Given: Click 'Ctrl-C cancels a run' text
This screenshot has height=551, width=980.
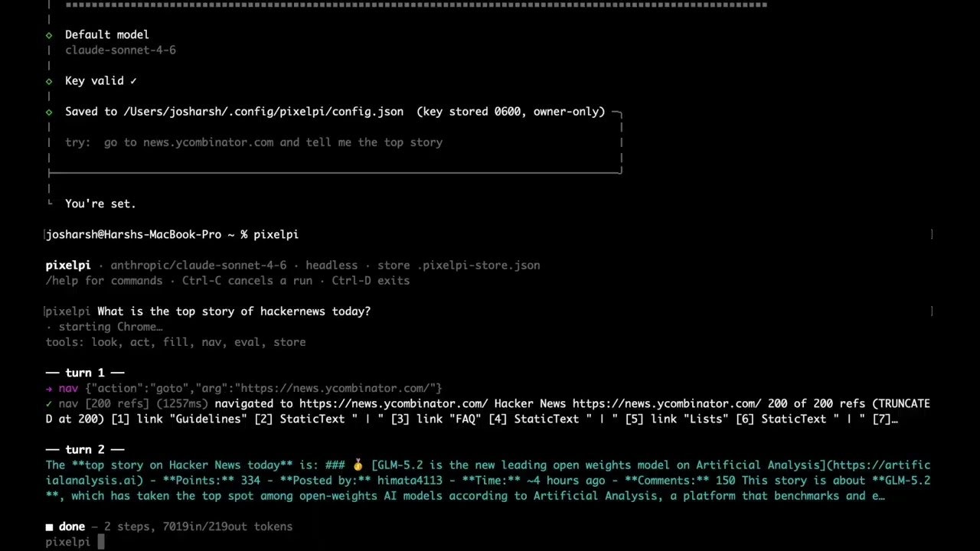Looking at the screenshot, I should point(247,281).
